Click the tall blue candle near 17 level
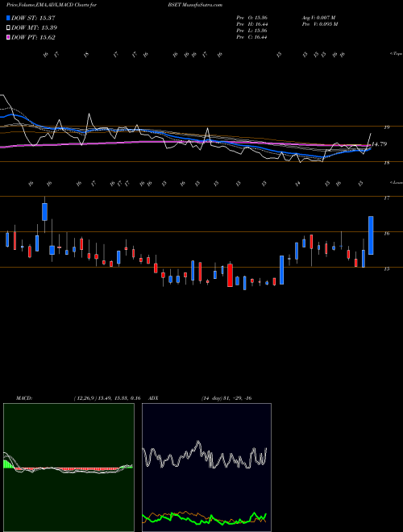Image resolution: width=403 pixels, height=532 pixels. 45,212
